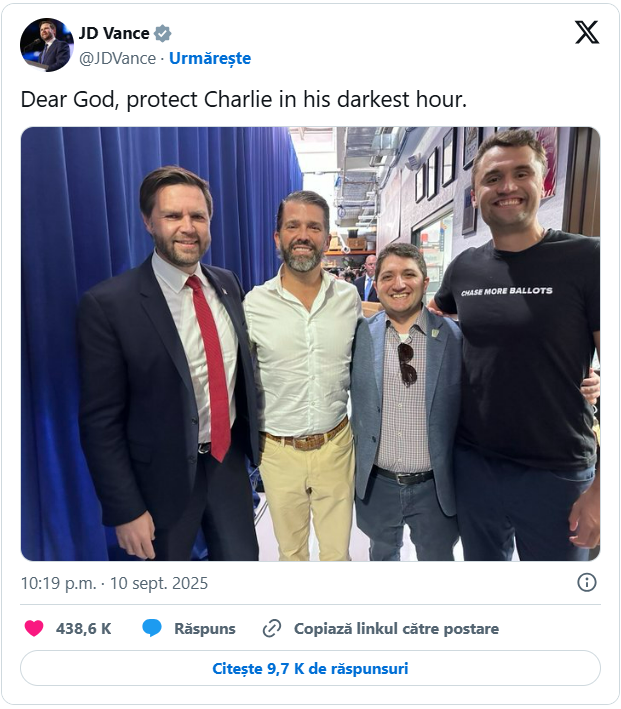Click the blue verified badge
The height and width of the screenshot is (709, 621).
click(x=162, y=33)
